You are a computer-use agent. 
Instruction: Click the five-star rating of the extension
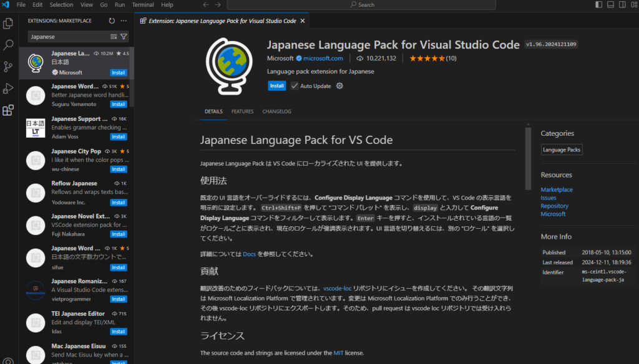coord(426,58)
